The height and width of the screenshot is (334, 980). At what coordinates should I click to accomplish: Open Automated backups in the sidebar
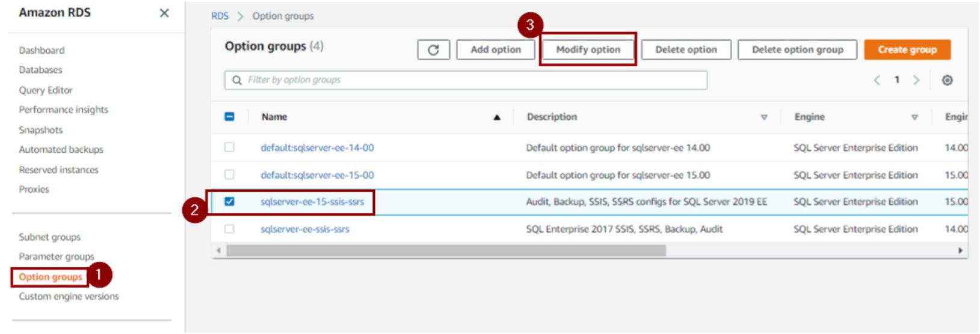tap(61, 149)
